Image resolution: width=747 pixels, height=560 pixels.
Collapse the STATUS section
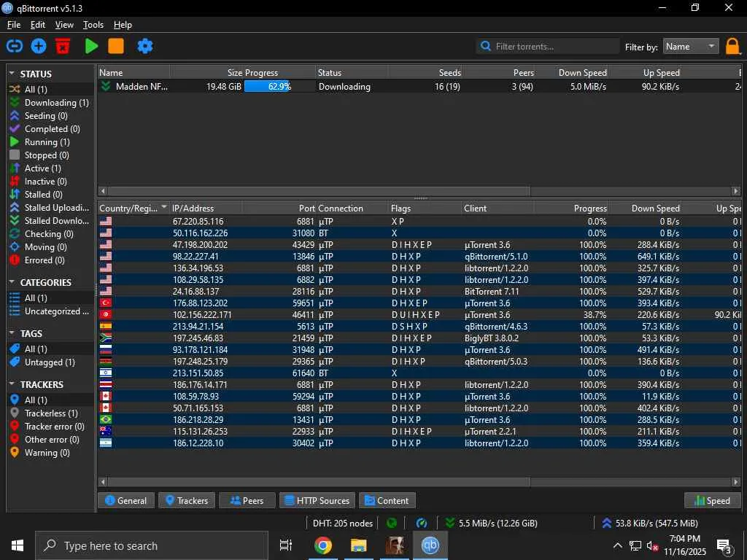pyautogui.click(x=12, y=74)
